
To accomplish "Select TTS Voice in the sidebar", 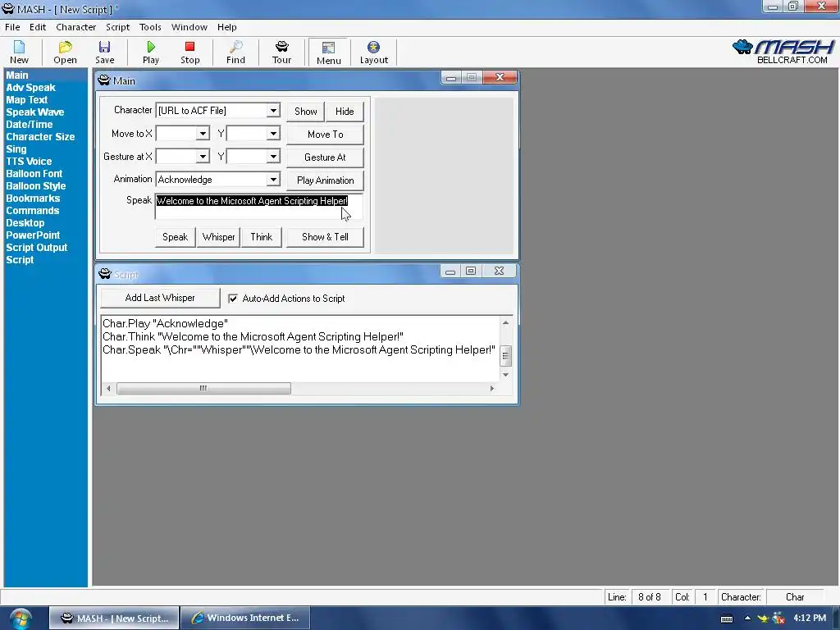I will coord(29,162).
